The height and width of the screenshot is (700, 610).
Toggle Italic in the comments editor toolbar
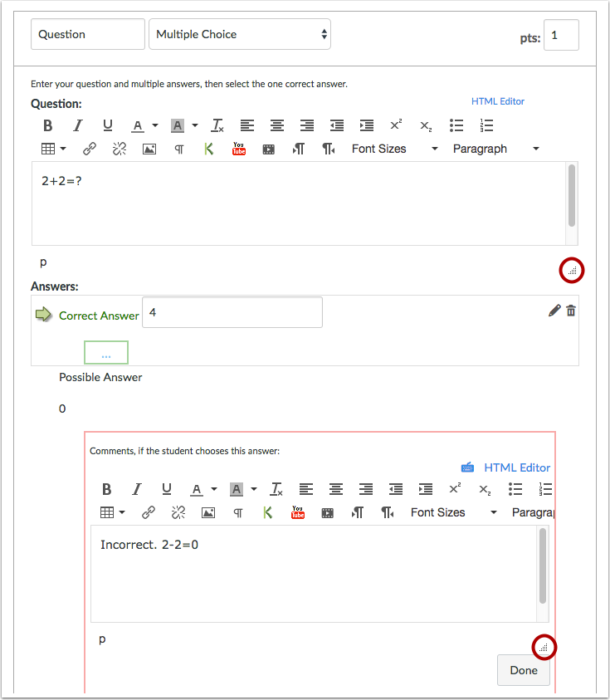click(x=137, y=489)
